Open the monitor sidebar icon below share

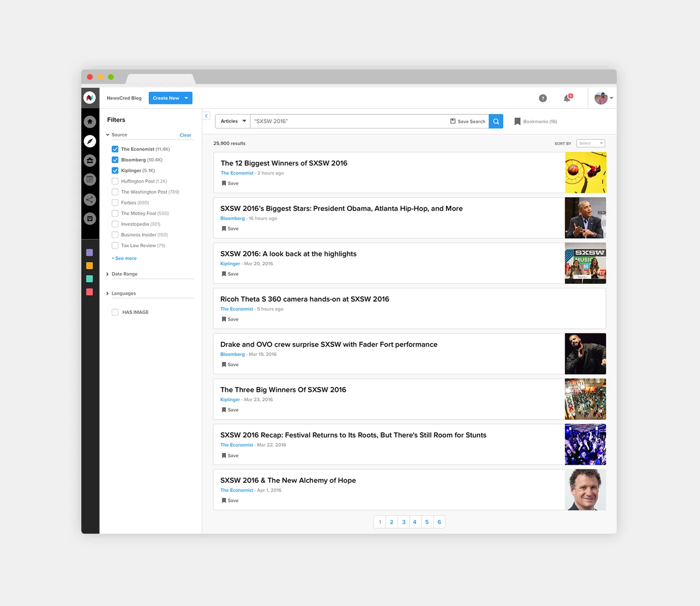click(90, 218)
